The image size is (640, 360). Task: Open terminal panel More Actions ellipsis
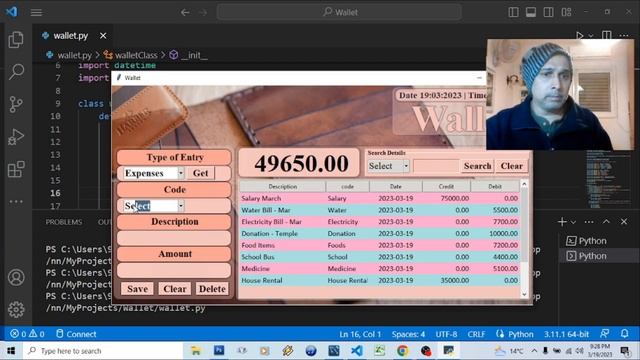(589, 222)
